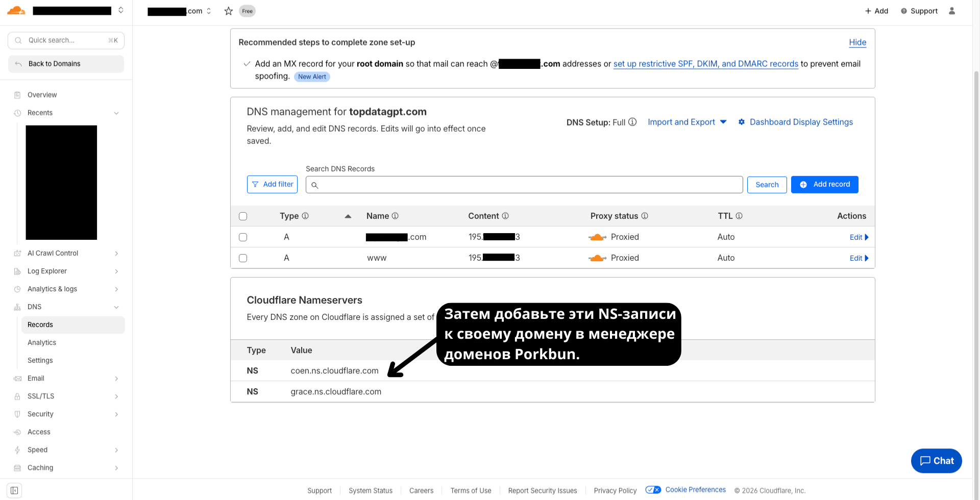
Task: Select the checkbox on the www A record row
Action: (x=243, y=258)
